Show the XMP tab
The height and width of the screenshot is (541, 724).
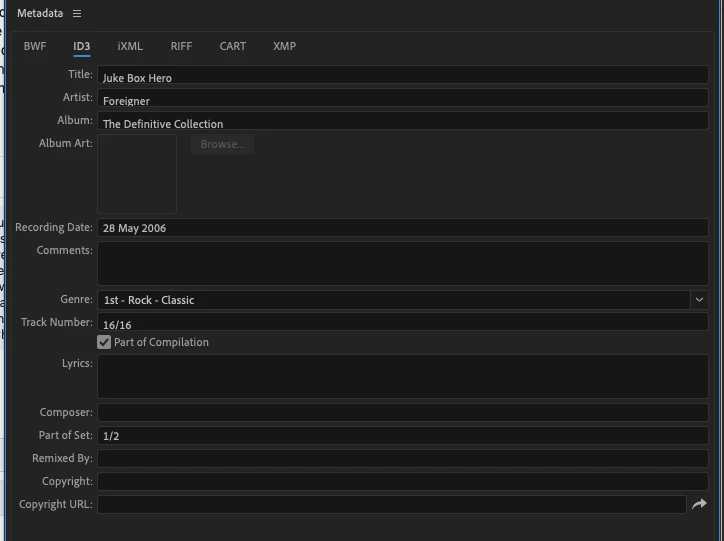284,46
